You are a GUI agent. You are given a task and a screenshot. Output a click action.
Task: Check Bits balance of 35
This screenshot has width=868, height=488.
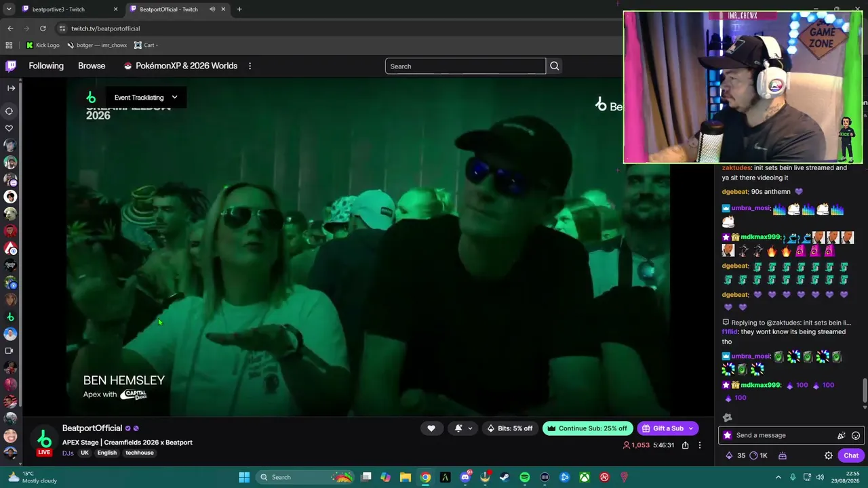(736, 455)
